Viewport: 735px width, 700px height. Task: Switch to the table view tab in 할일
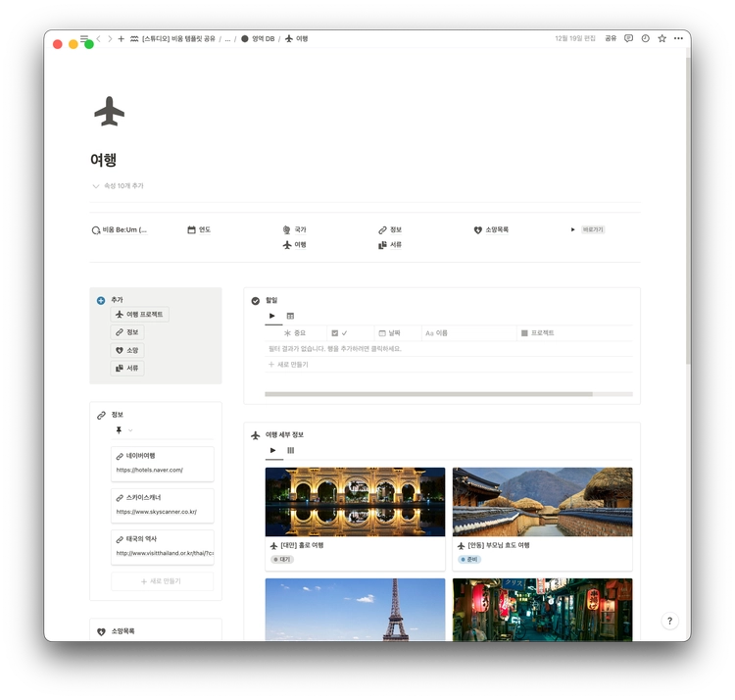[290, 316]
